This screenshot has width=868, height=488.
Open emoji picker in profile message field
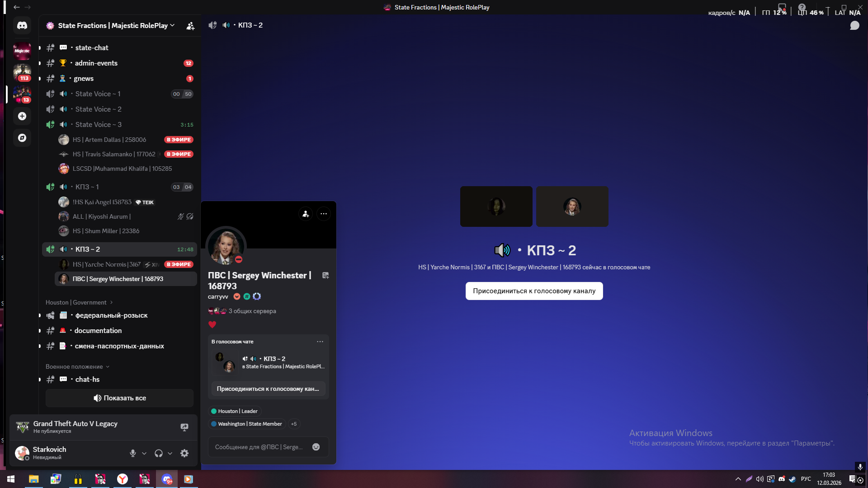coord(316,447)
